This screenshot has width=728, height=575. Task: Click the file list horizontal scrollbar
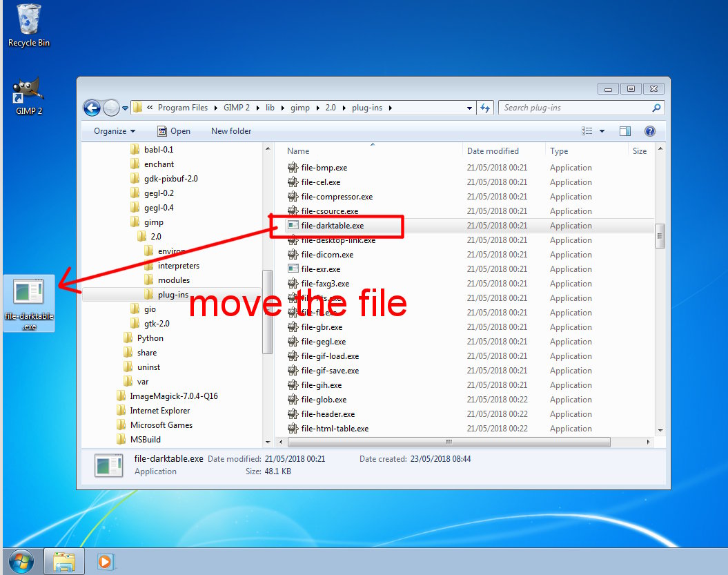click(449, 442)
